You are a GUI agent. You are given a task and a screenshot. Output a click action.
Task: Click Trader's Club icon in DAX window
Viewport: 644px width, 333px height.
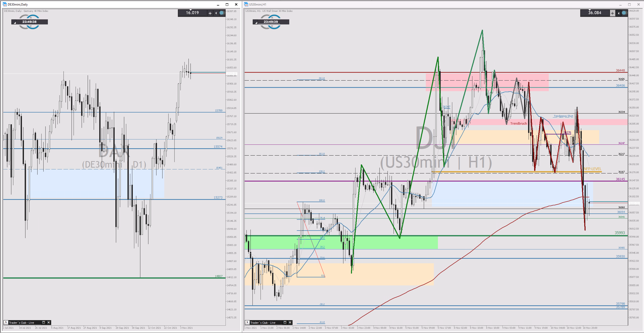coord(6,323)
